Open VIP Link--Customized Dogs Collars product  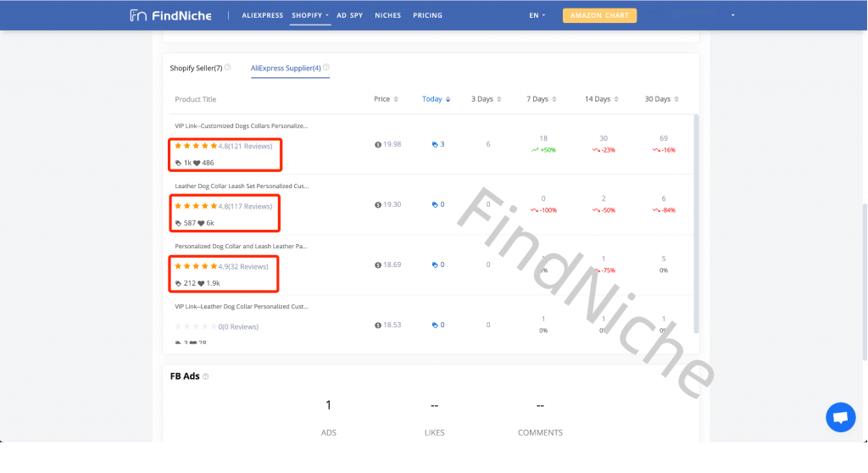point(242,125)
